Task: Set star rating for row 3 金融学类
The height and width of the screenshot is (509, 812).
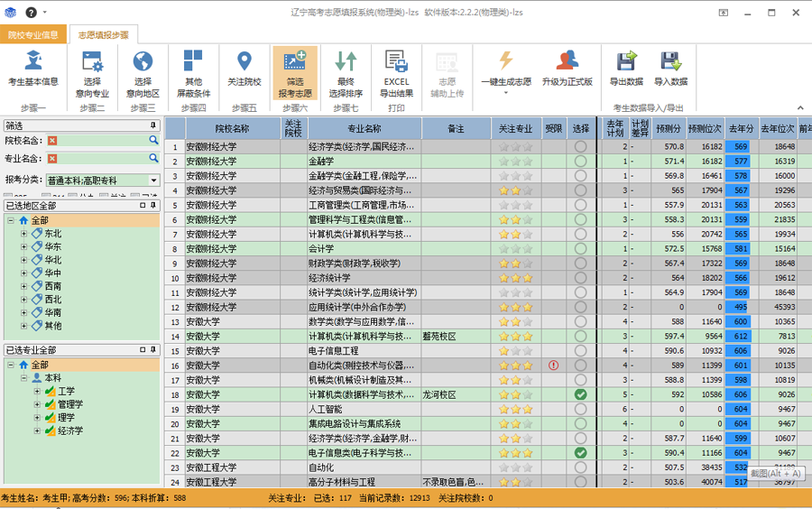Action: 516,176
